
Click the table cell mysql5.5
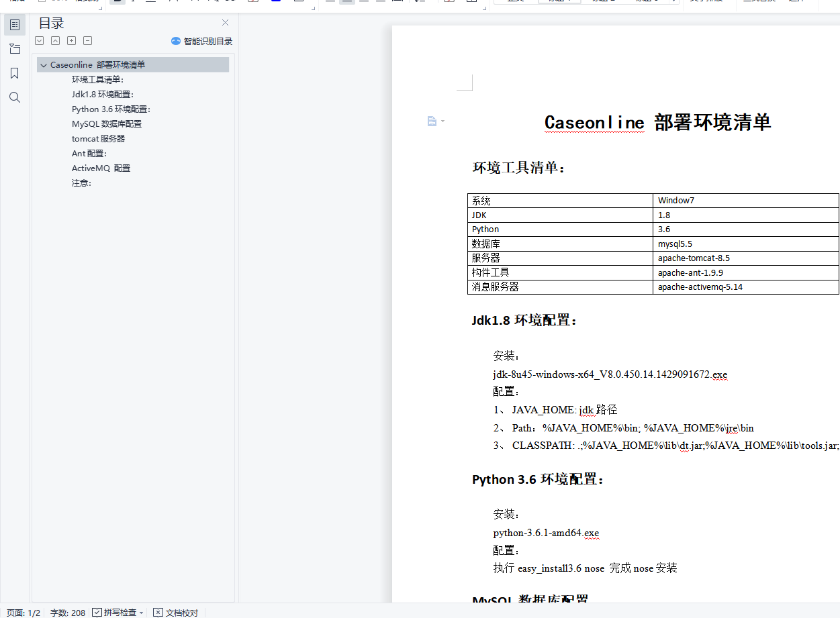pos(746,244)
